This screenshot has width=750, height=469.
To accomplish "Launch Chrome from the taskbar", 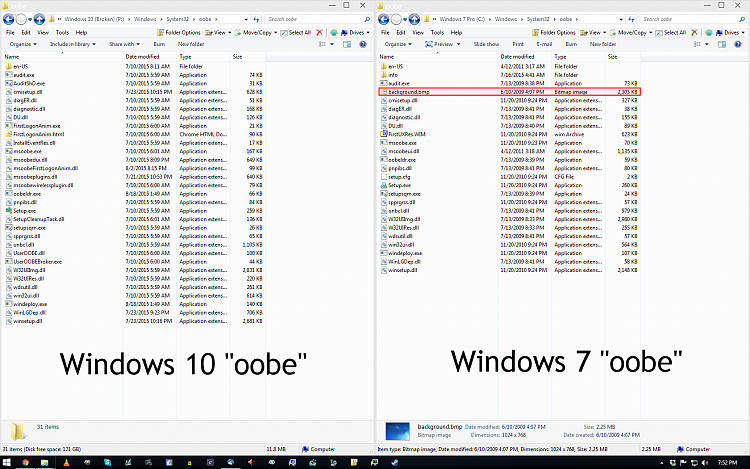I will [x=25, y=462].
